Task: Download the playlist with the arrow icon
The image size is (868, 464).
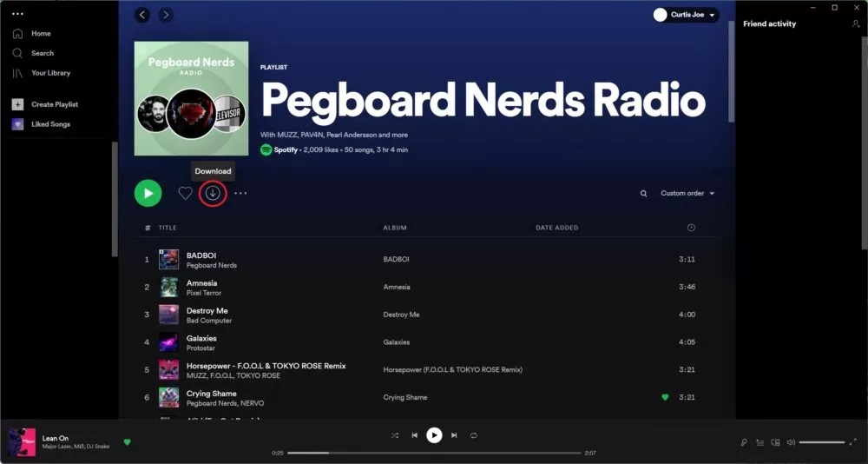Action: (x=214, y=193)
